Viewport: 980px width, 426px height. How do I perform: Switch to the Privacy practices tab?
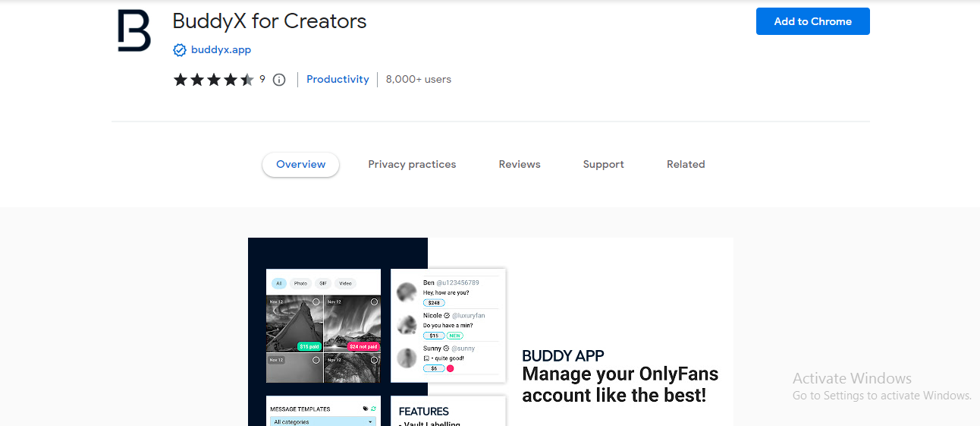(x=412, y=164)
